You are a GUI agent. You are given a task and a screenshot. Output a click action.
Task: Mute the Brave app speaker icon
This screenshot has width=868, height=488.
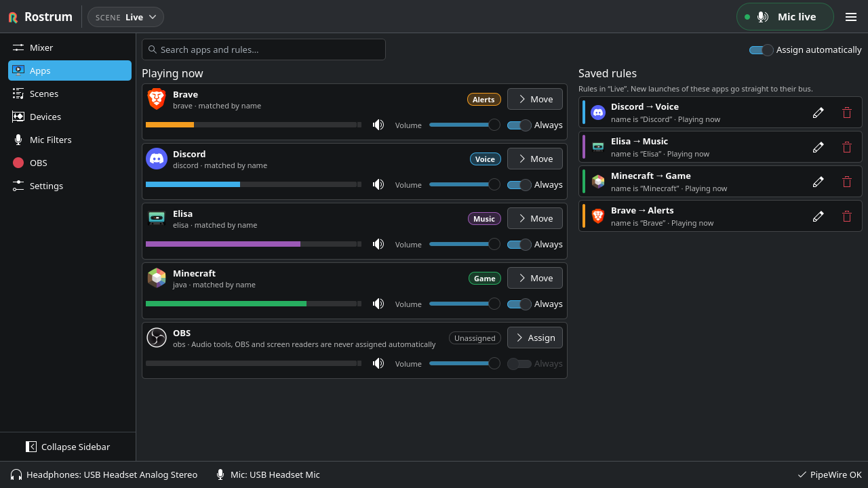(x=378, y=125)
